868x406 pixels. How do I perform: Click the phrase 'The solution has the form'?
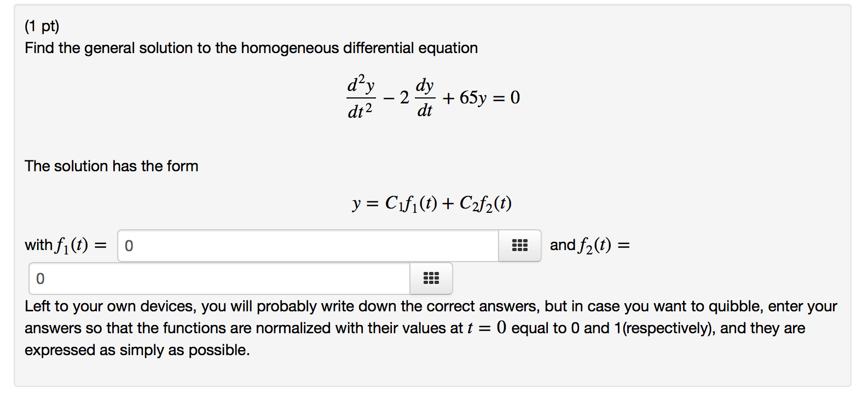click(x=111, y=166)
